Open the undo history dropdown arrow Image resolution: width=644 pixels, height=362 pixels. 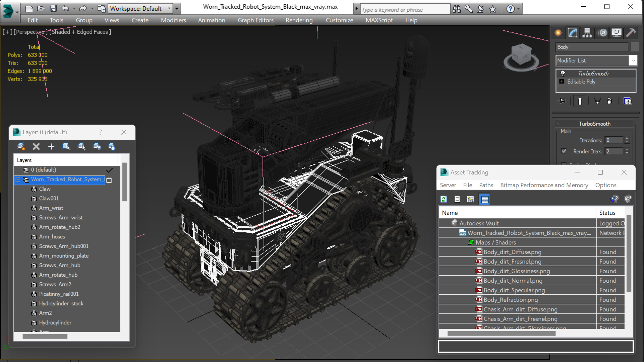coord(74,8)
